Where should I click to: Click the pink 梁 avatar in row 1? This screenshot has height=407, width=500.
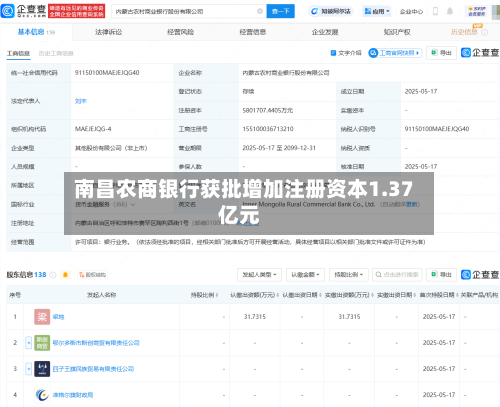click(42, 317)
